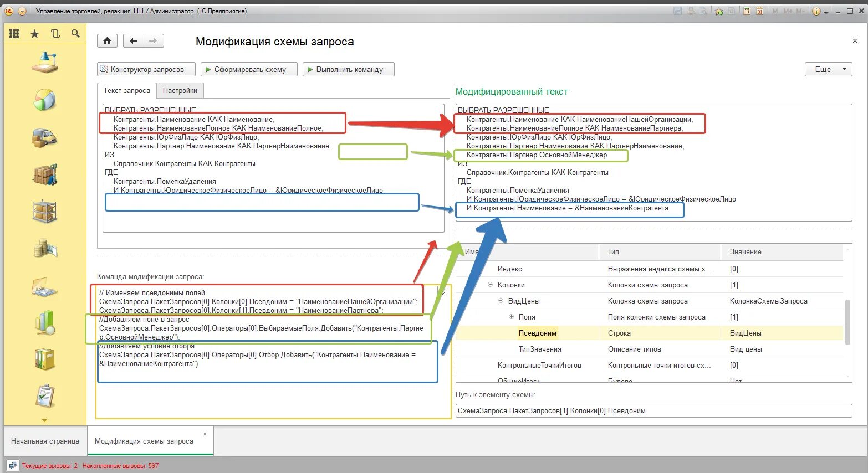868x473 pixels.
Task: Open the dropdown arrow beside info icon
Action: pyautogui.click(x=826, y=12)
